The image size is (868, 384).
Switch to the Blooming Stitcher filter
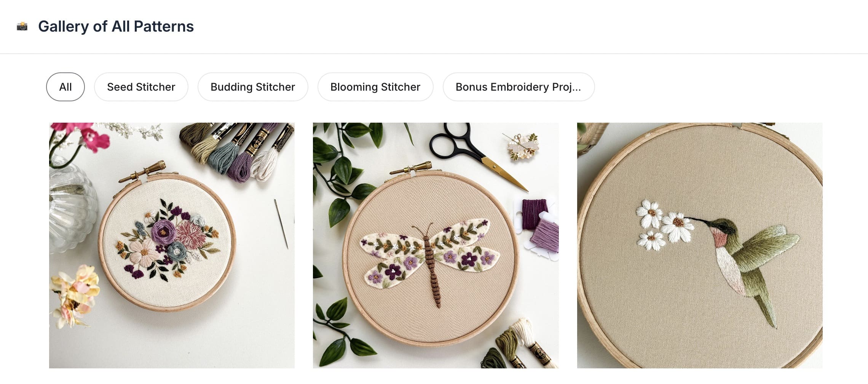375,87
